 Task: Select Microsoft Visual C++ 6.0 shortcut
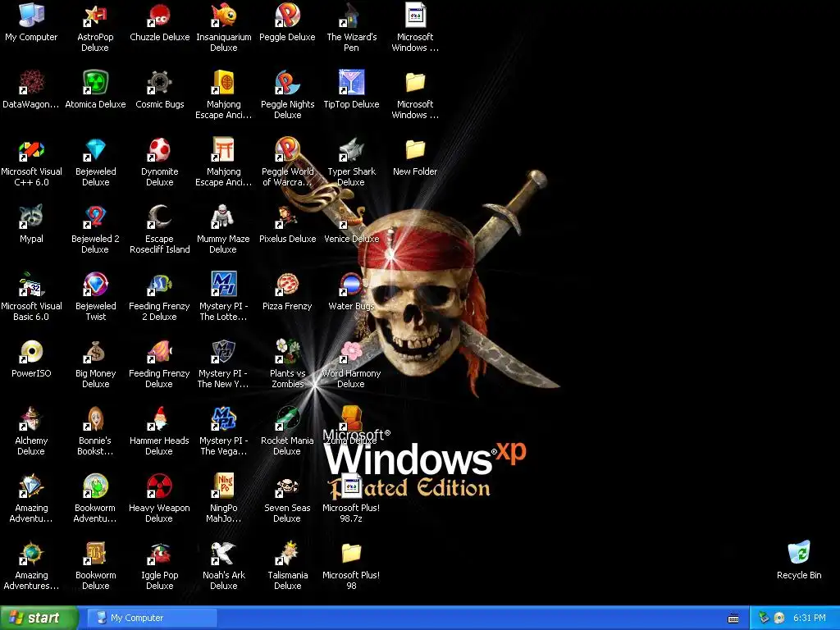(31, 150)
